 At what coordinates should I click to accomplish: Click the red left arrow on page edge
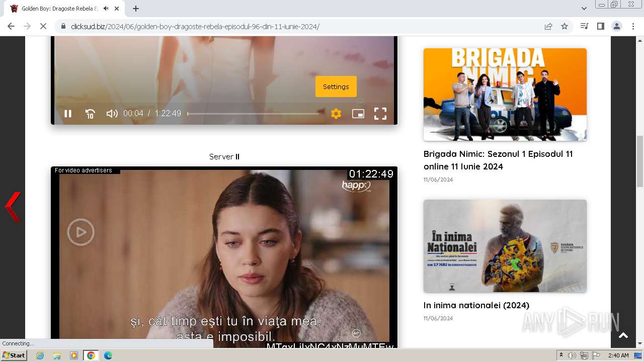point(13,207)
